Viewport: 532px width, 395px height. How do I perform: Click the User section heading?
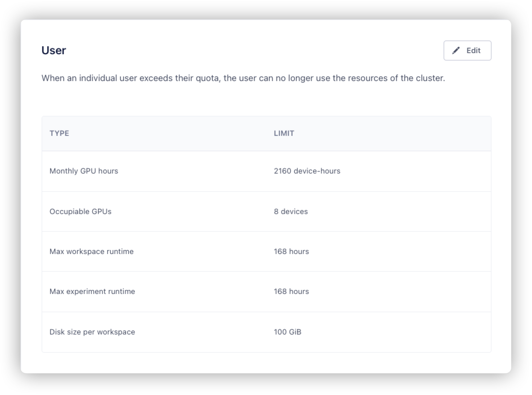tap(54, 50)
